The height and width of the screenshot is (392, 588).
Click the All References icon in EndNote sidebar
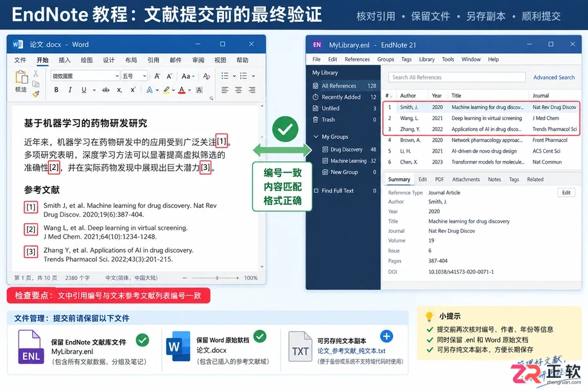316,86
